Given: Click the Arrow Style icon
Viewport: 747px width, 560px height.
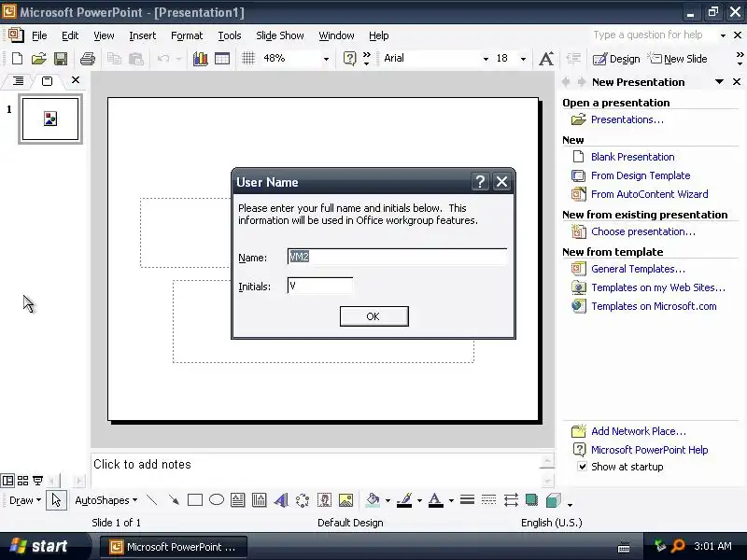Looking at the screenshot, I should pyautogui.click(x=511, y=500).
